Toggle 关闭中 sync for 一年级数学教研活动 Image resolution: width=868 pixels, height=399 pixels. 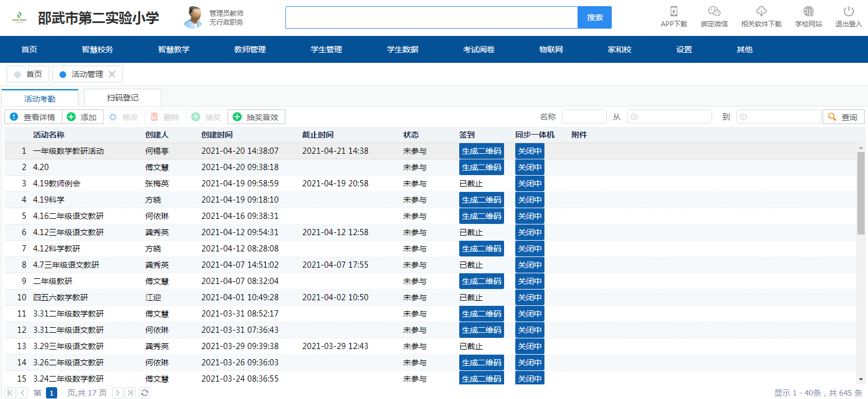[x=530, y=151]
